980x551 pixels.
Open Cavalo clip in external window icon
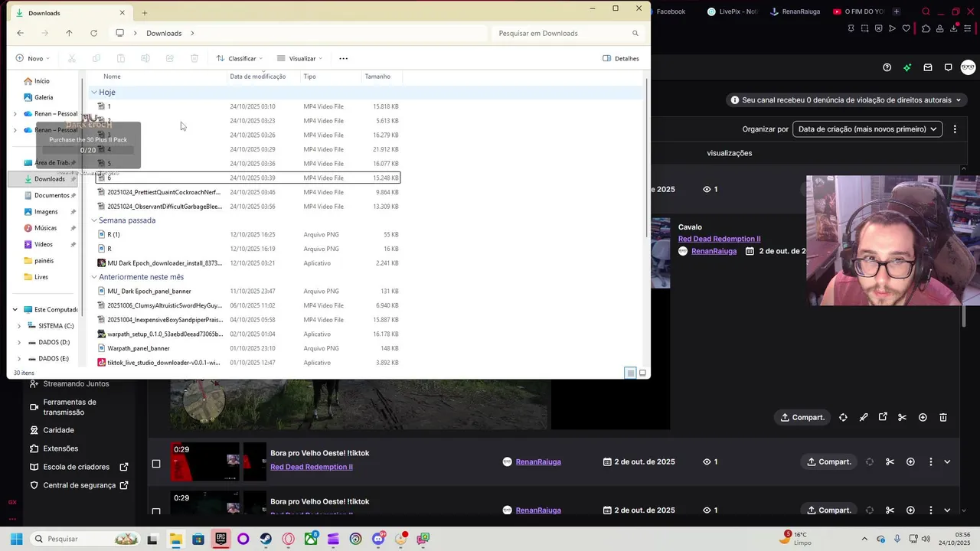coord(883,417)
